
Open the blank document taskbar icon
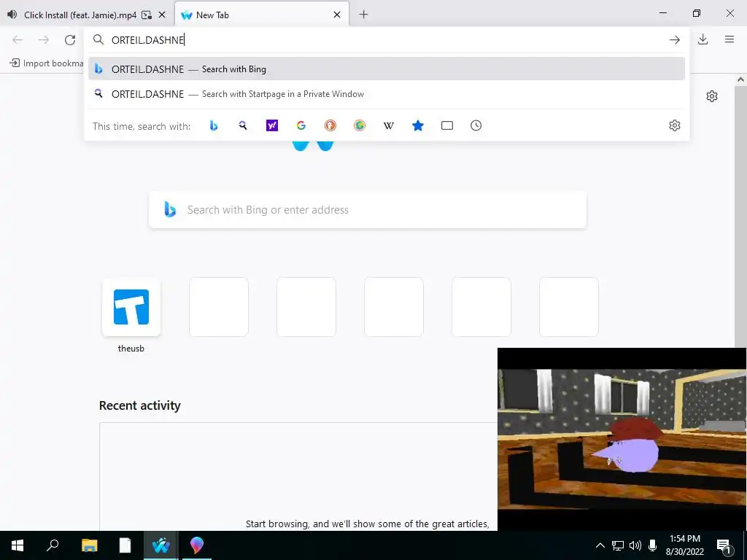click(125, 545)
